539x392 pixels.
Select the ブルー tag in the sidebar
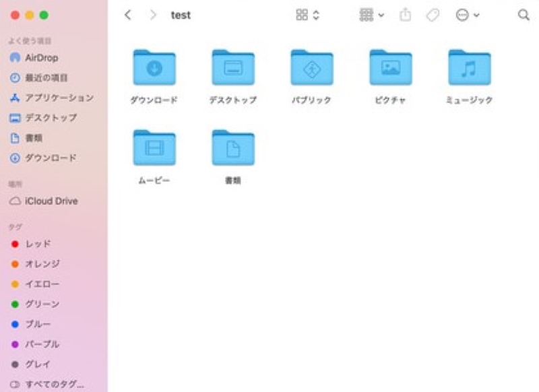pyautogui.click(x=34, y=325)
